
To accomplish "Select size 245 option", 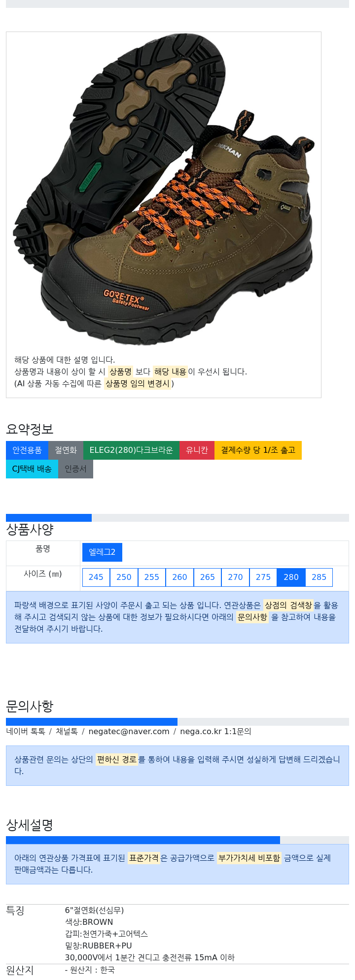I will point(96,577).
